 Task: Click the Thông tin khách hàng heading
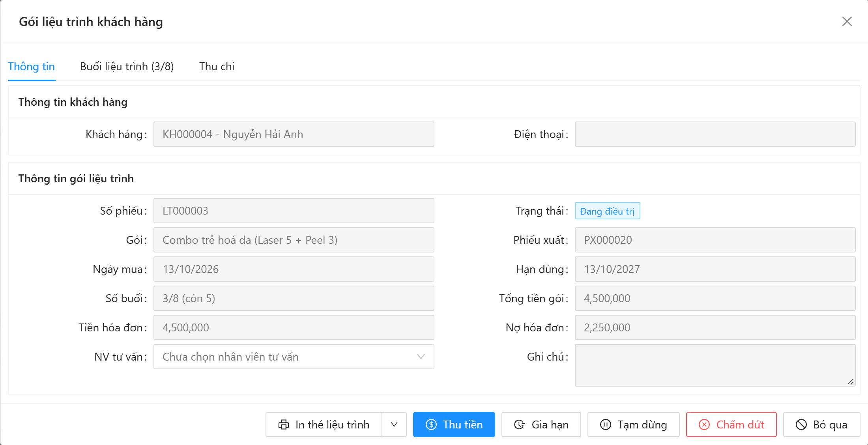point(73,102)
